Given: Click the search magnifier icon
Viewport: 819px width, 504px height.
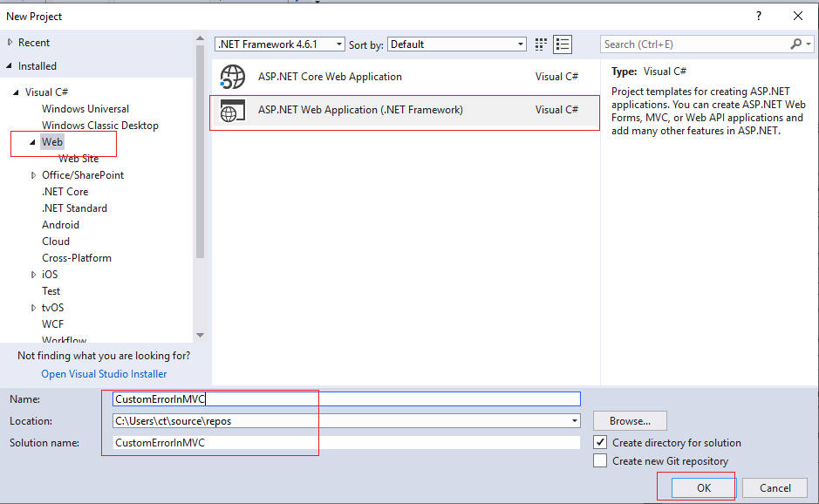Looking at the screenshot, I should coord(796,44).
